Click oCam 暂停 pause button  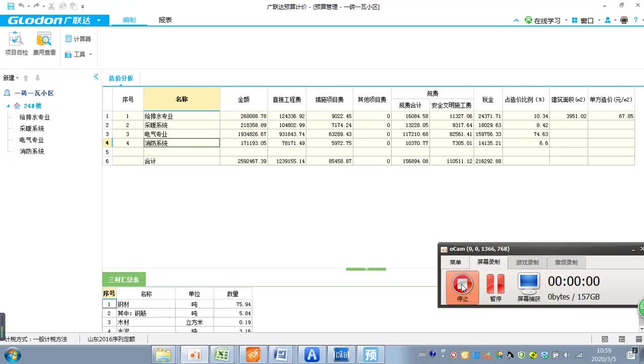point(495,288)
